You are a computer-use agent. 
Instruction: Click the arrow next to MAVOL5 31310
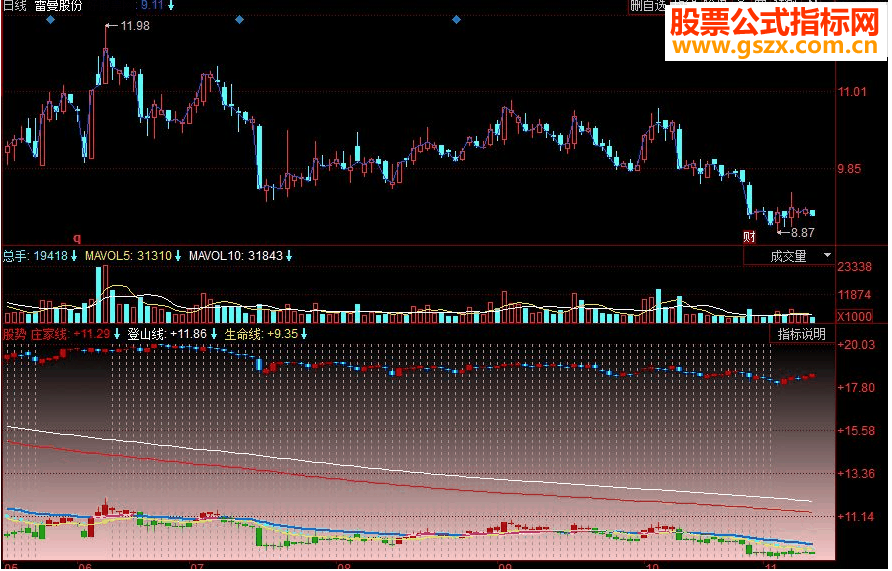[177, 256]
